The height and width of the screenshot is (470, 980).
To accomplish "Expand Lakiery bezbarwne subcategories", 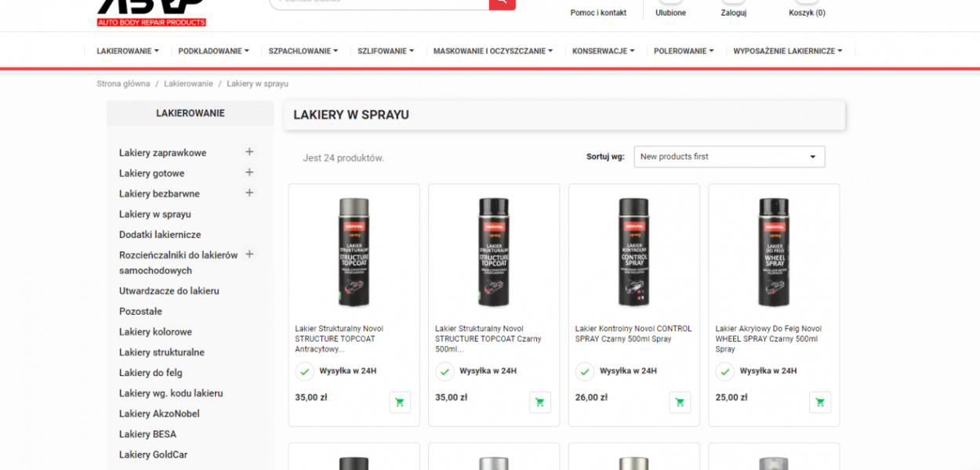I will tap(249, 193).
